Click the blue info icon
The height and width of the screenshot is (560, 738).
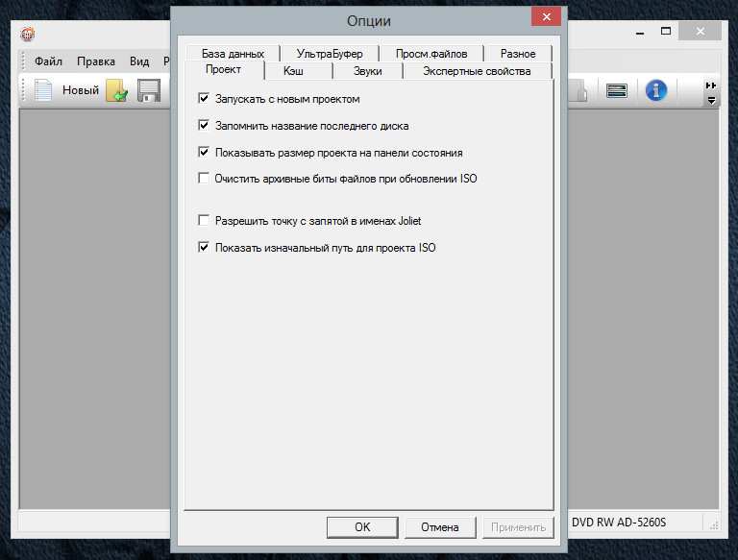click(x=656, y=90)
